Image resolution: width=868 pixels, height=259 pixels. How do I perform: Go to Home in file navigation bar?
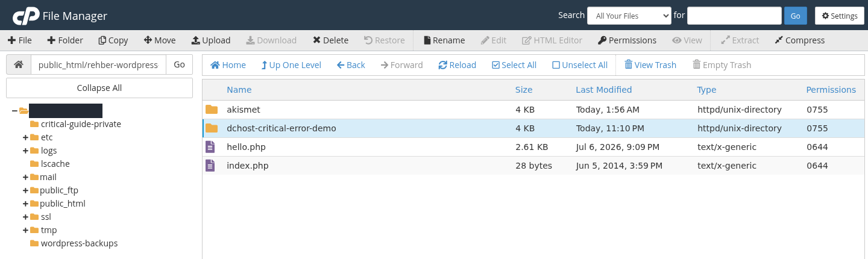tap(228, 65)
